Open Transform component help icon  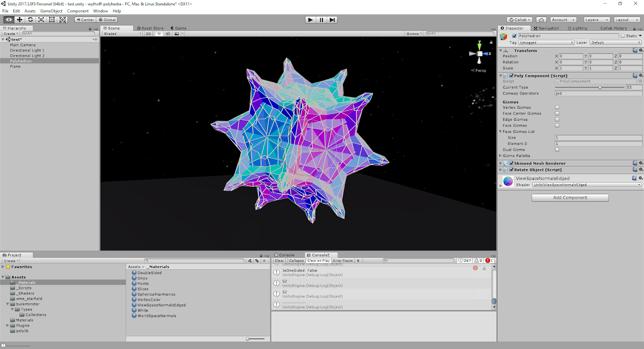coord(635,51)
